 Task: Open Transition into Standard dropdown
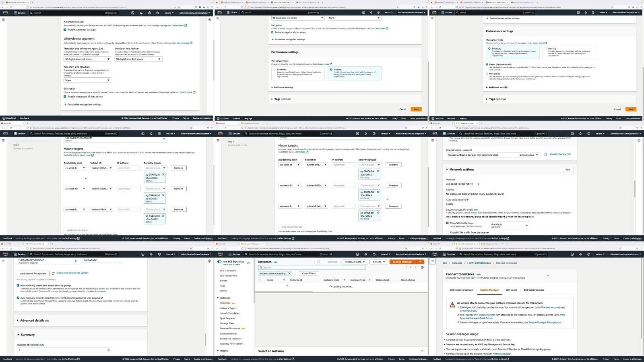point(87,80)
